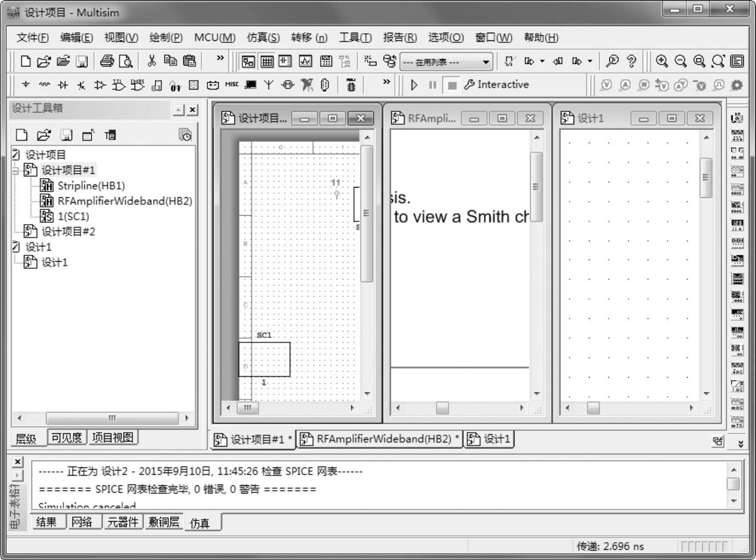Select the Tektronix oscilloscope instrument

click(737, 422)
